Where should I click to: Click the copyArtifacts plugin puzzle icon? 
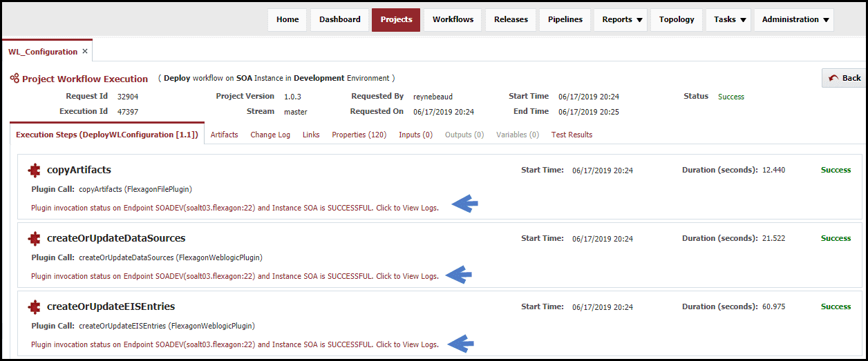tap(34, 170)
